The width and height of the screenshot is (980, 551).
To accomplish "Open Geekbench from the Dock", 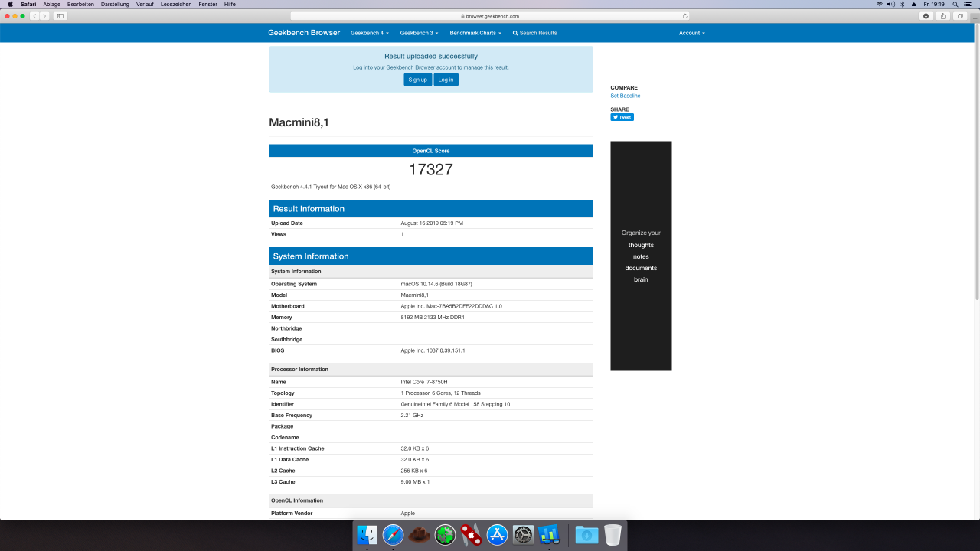I will pyautogui.click(x=549, y=534).
